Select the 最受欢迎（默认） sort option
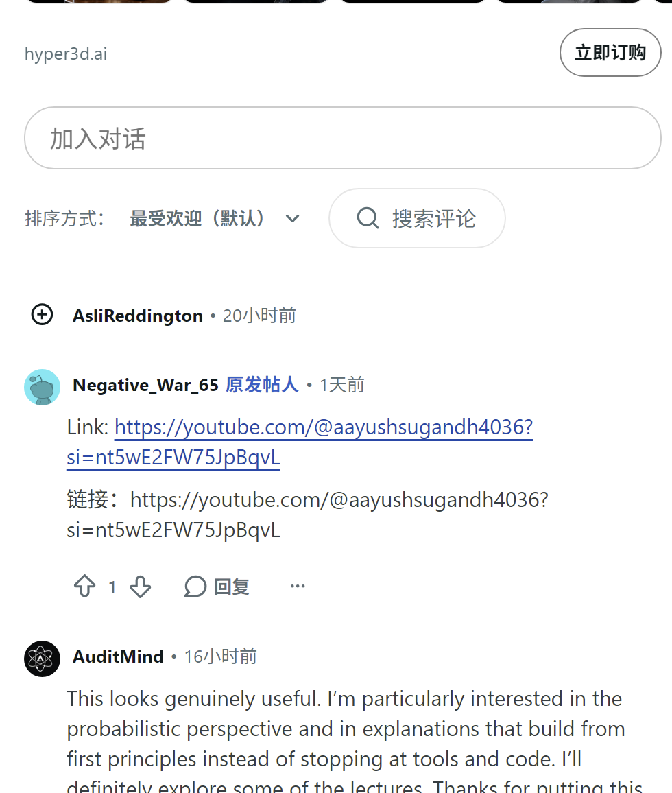Viewport: 672px width, 793px height. [x=197, y=218]
